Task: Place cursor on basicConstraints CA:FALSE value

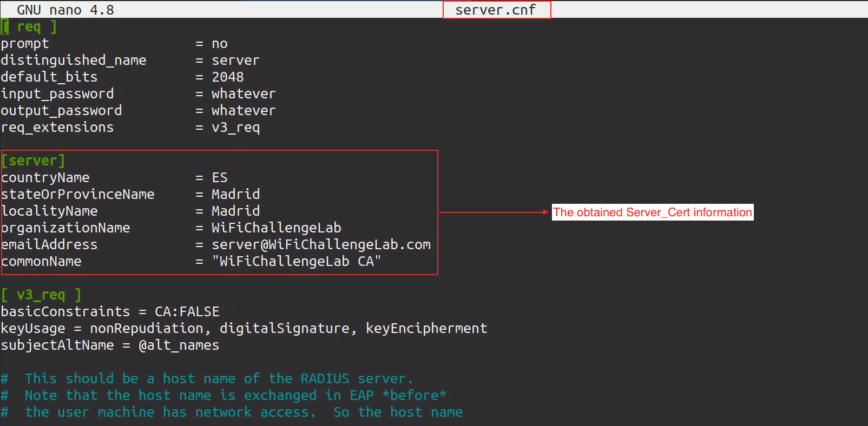Action: pyautogui.click(x=187, y=312)
